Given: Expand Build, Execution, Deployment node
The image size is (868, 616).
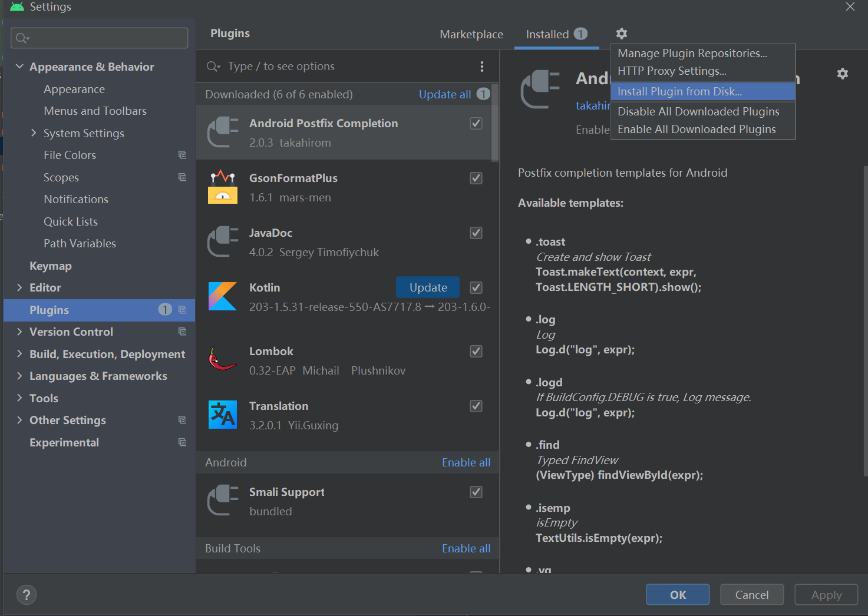Looking at the screenshot, I should [x=19, y=354].
